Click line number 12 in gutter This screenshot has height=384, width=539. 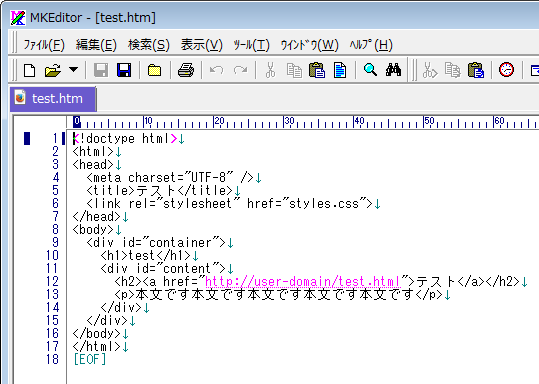tap(52, 282)
